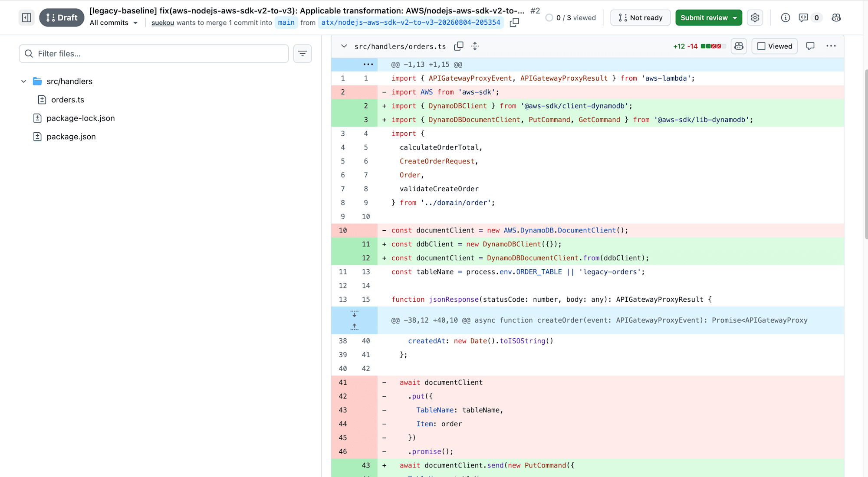The image size is (868, 477).
Task: Open the review settings gear icon
Action: coord(755,18)
